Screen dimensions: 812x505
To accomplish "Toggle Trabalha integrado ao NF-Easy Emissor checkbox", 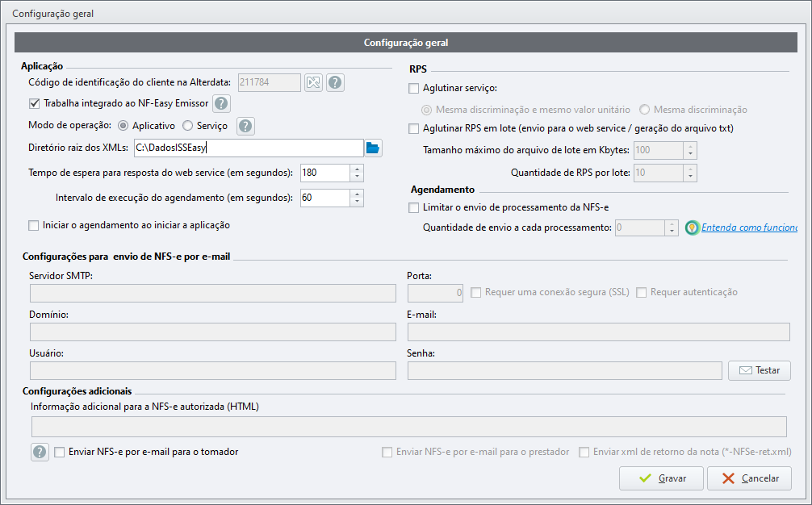I will pos(34,103).
